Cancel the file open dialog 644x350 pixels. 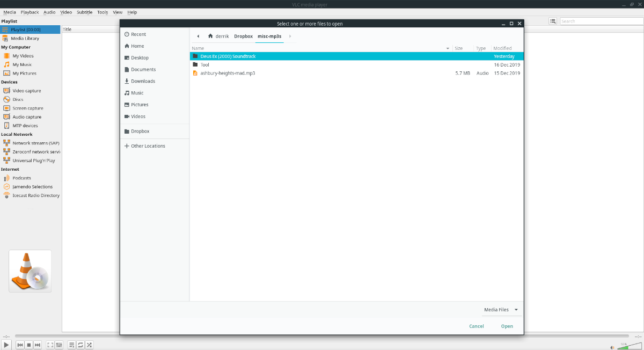tap(476, 326)
